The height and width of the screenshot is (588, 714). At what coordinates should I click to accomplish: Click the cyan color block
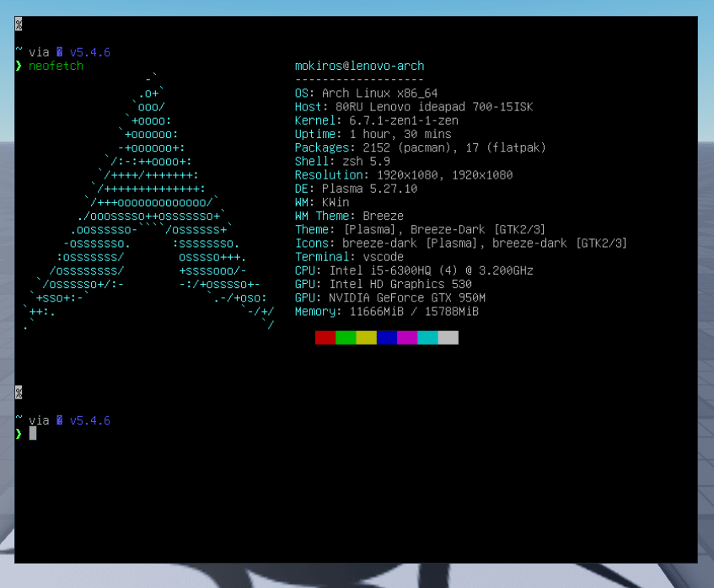click(427, 338)
